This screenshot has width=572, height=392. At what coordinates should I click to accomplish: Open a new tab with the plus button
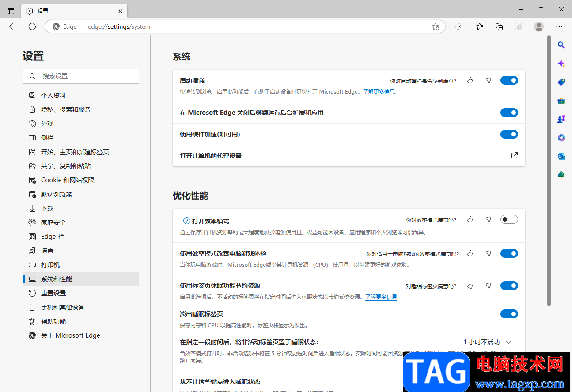click(x=135, y=11)
